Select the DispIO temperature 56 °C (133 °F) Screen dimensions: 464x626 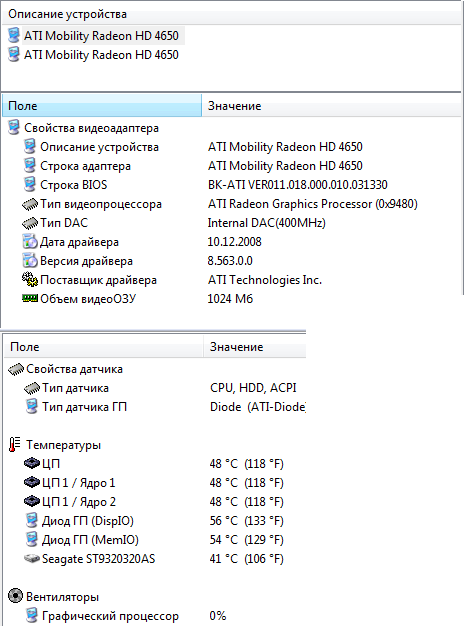246,521
